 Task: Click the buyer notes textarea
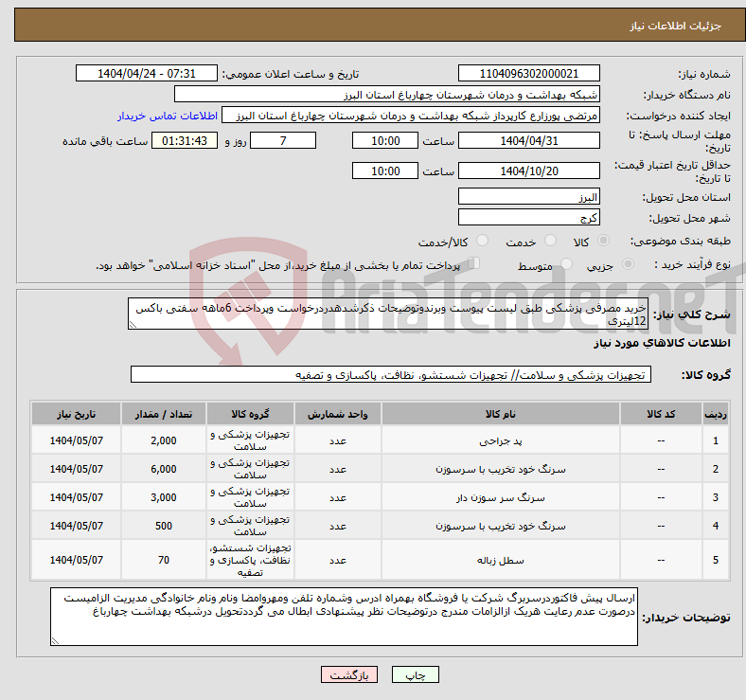[344, 617]
